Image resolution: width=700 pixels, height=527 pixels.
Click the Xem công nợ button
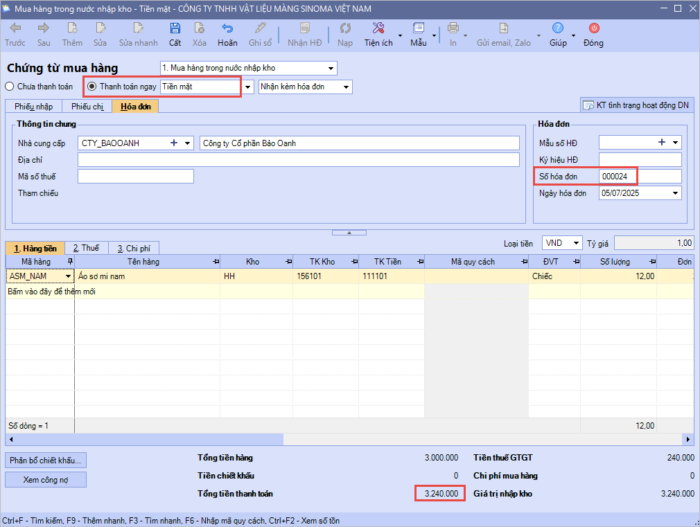pos(47,480)
